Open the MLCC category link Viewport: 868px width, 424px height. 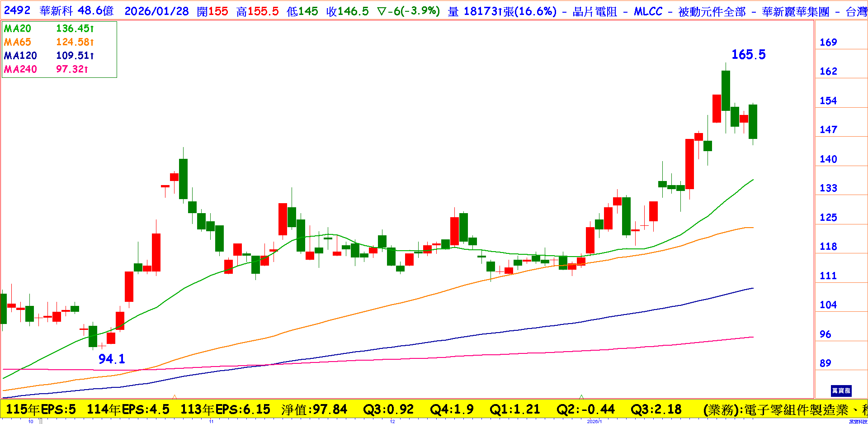648,12
